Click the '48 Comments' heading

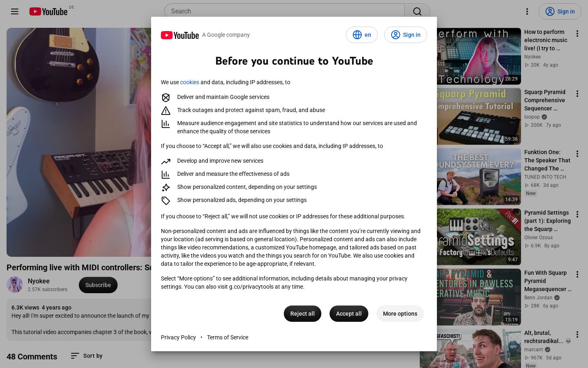tap(32, 357)
